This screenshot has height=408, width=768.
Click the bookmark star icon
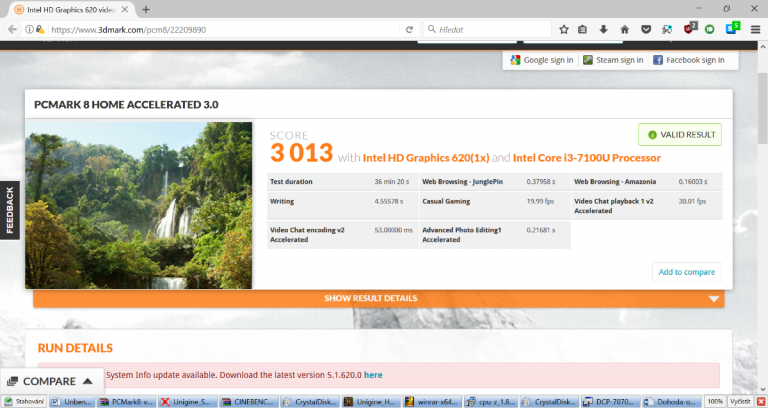click(x=564, y=30)
